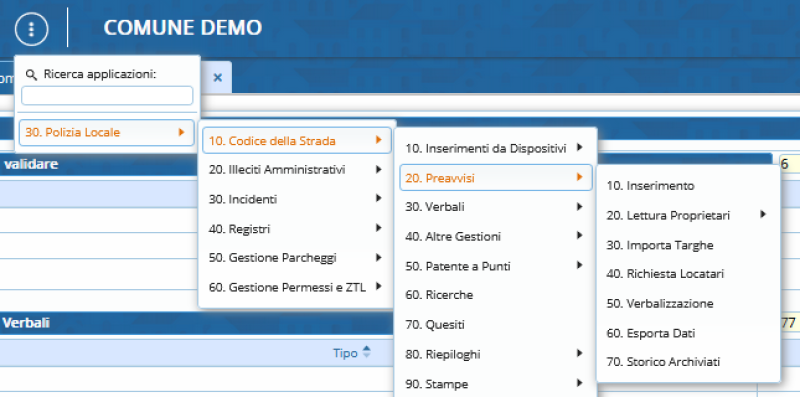Expand the 30. Incidenti menu entry

[x=296, y=199]
